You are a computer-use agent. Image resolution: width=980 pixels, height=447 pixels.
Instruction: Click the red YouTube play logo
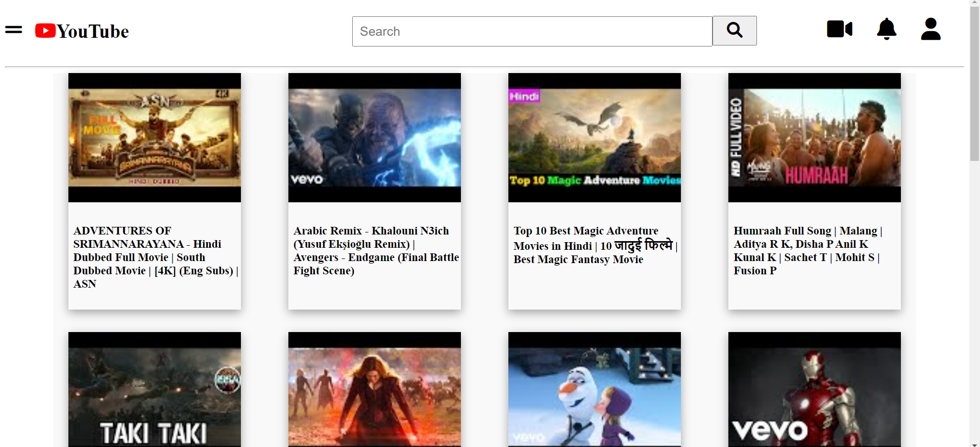click(45, 31)
